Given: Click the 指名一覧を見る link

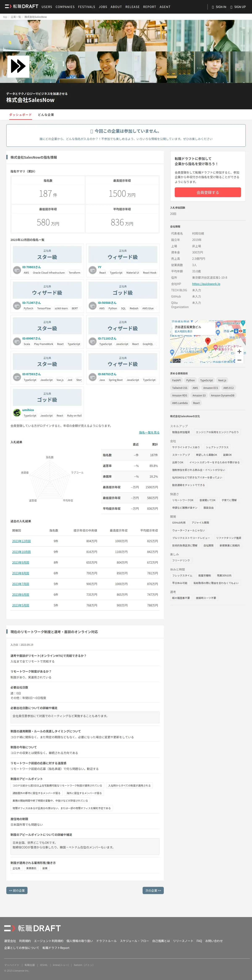Looking at the screenshot, I should (149, 433).
